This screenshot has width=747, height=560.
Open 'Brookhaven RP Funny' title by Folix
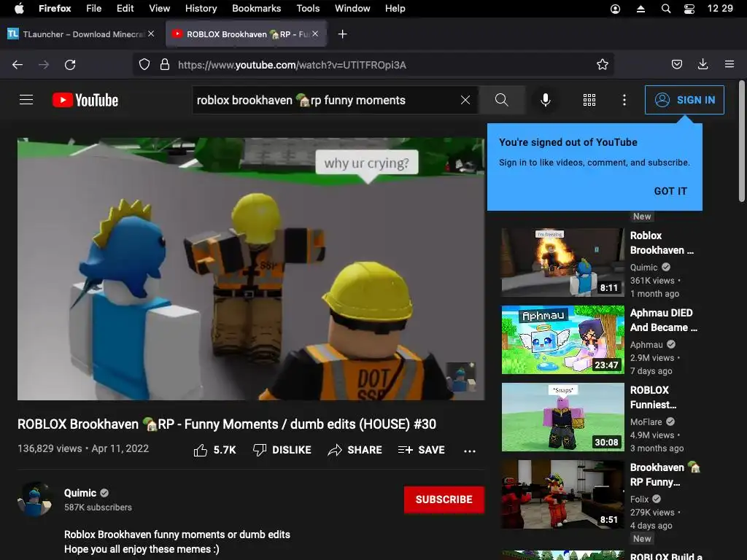pyautogui.click(x=665, y=475)
